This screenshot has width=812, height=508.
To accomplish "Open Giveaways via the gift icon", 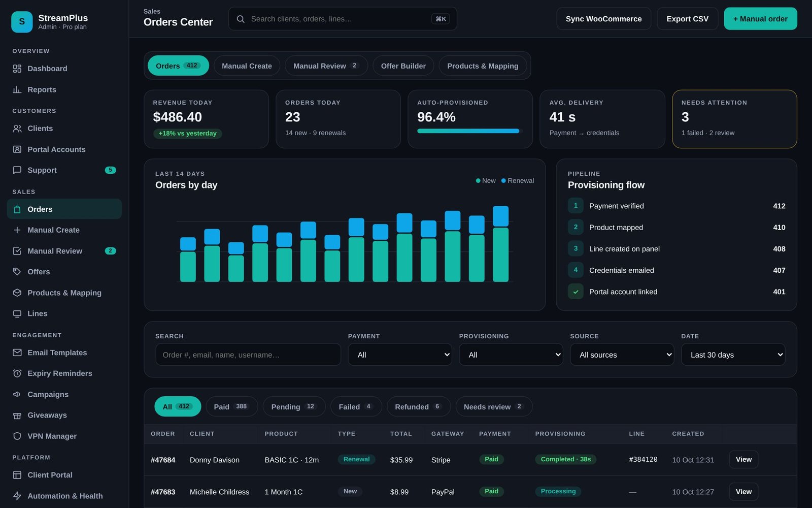I will coord(17,416).
